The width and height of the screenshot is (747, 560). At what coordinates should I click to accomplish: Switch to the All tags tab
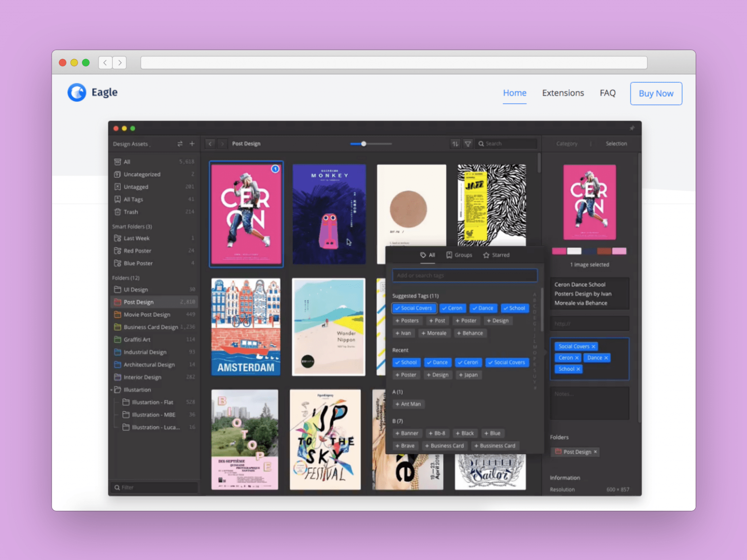click(427, 255)
